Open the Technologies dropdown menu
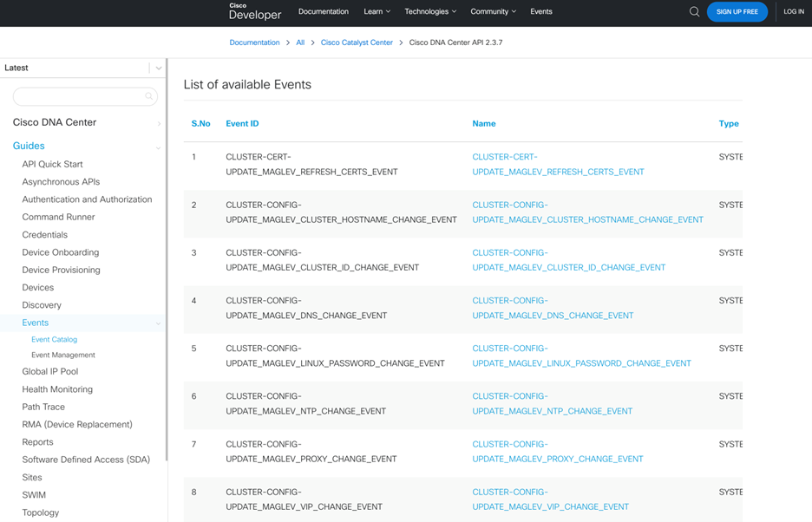 coord(429,12)
